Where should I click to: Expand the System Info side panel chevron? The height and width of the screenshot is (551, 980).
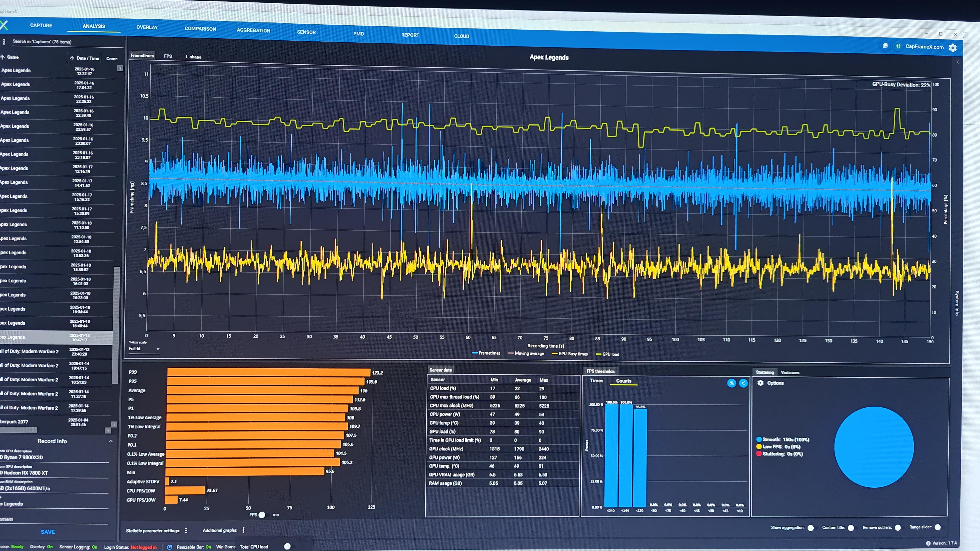(958, 62)
